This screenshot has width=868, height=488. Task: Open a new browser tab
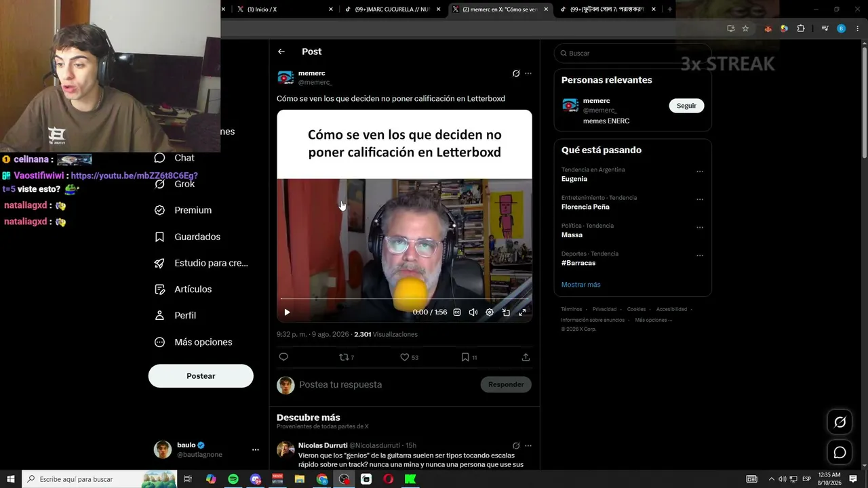pos(670,9)
